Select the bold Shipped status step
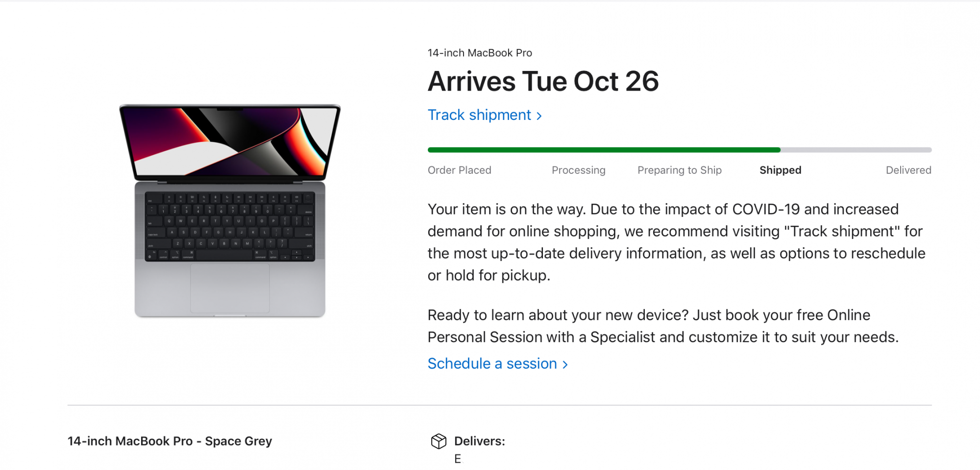 pyautogui.click(x=780, y=170)
